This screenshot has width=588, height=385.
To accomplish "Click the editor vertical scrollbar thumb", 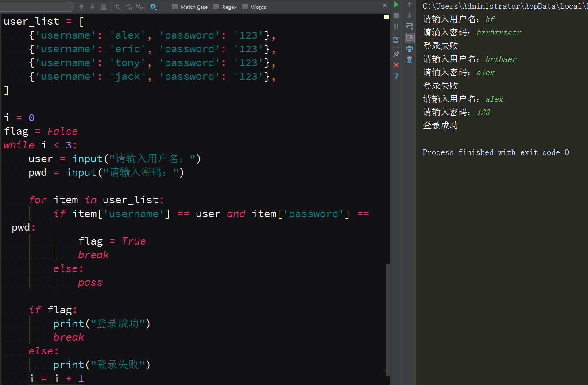I will tap(388, 319).
